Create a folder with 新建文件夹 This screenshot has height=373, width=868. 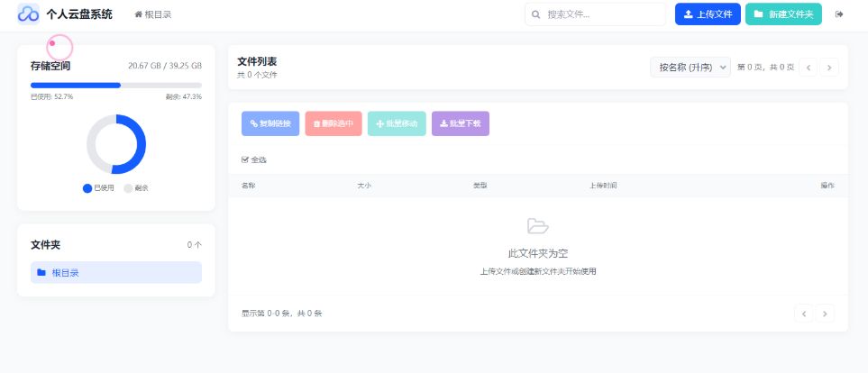tap(783, 14)
